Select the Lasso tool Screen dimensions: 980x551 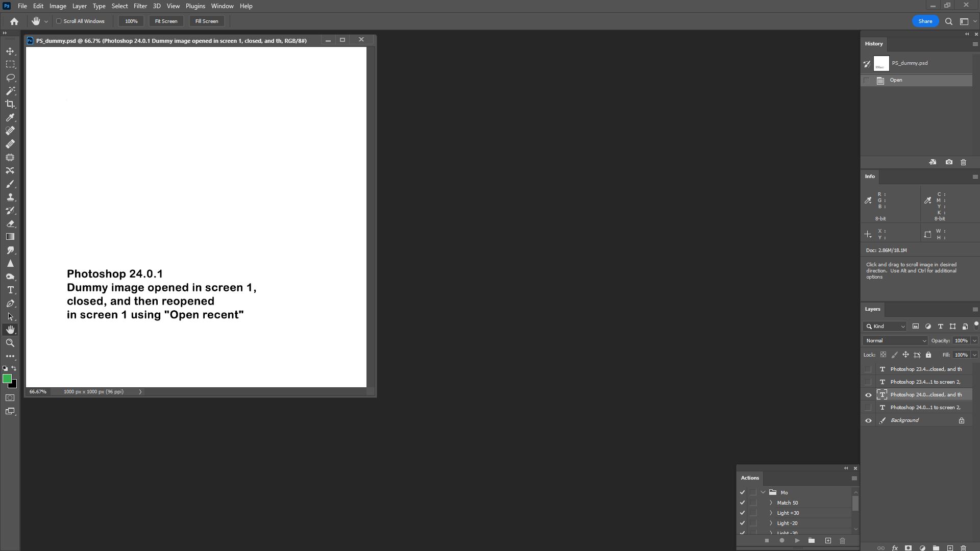[x=10, y=78]
